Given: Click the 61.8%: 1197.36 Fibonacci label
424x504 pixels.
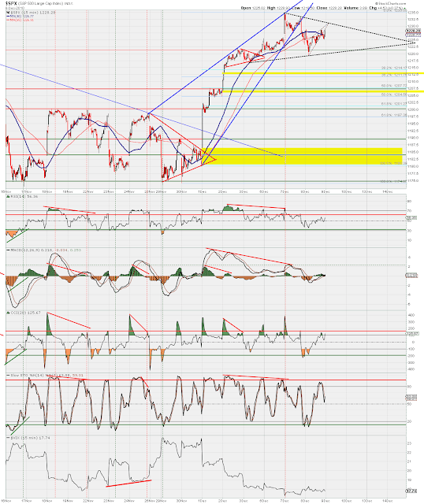Looking at the screenshot, I should click(394, 115).
